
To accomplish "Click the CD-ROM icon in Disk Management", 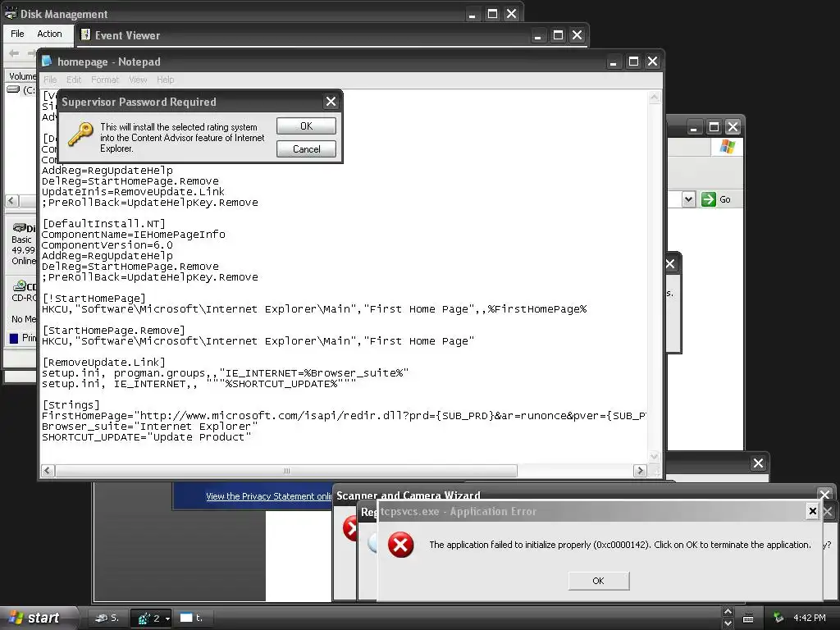I will [20, 285].
